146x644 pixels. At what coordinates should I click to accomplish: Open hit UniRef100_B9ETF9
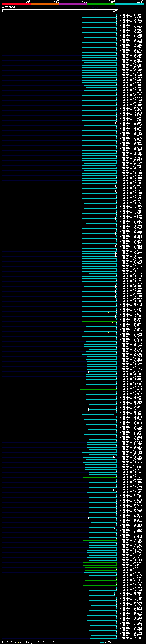[131, 359]
